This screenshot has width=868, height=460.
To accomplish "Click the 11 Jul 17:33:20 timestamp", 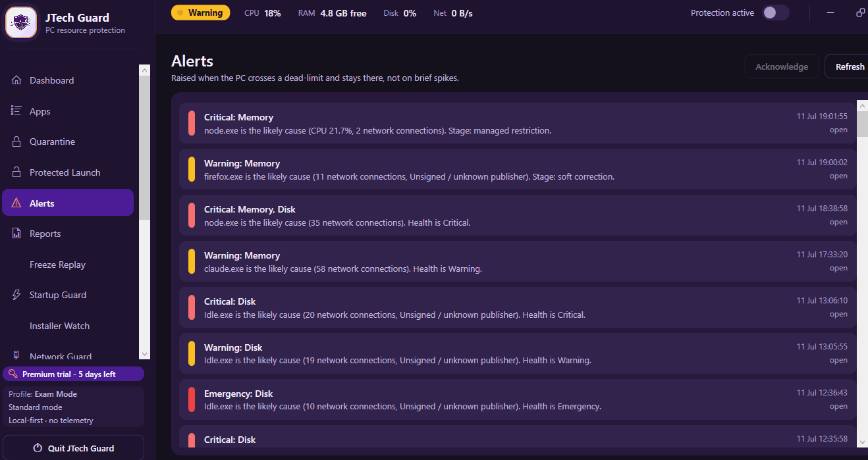I will 822,255.
